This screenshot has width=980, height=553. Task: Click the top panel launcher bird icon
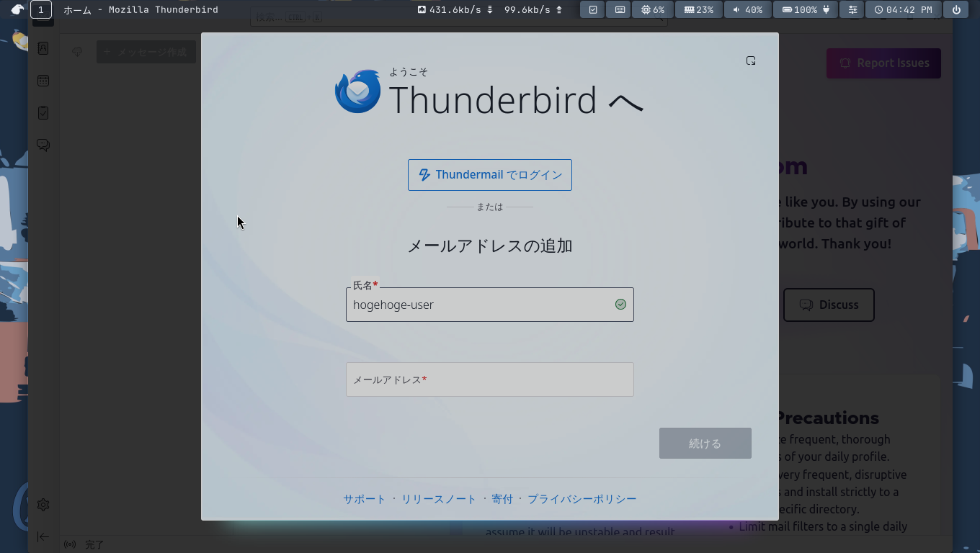(x=17, y=10)
